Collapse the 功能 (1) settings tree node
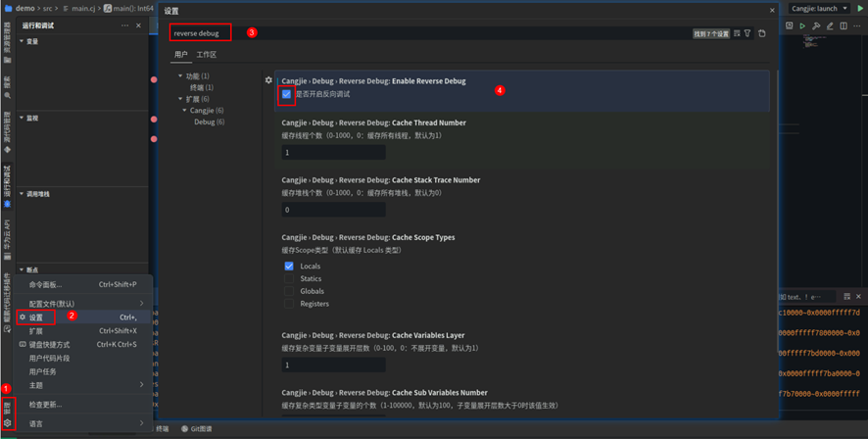868x439 pixels. 180,75
